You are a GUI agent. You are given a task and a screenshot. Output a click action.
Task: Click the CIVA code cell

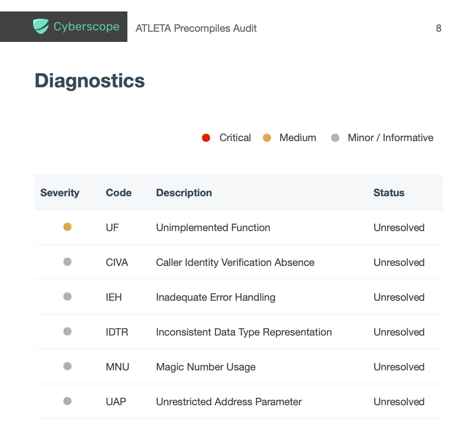click(x=117, y=262)
